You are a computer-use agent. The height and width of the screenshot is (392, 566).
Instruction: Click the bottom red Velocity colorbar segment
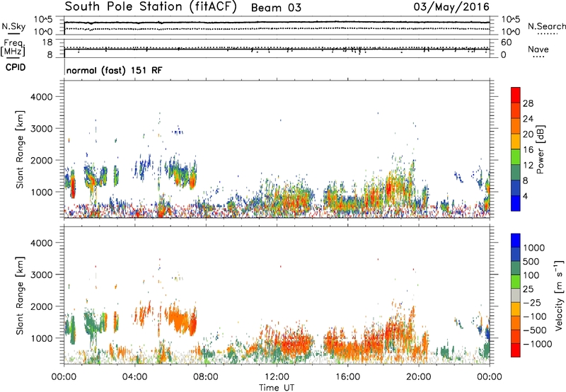tap(516, 350)
